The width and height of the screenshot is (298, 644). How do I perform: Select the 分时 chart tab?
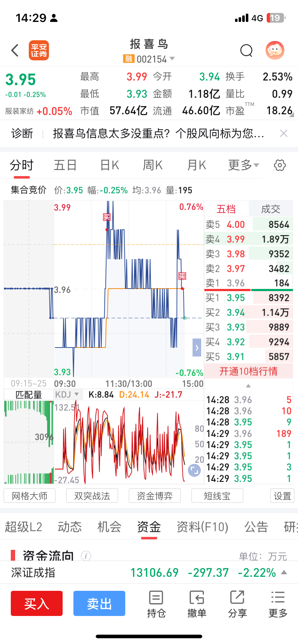click(x=22, y=165)
